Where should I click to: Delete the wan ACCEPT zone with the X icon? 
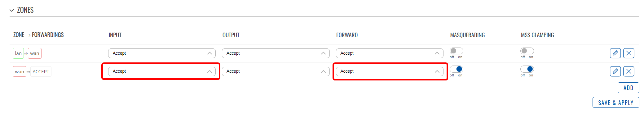(629, 71)
